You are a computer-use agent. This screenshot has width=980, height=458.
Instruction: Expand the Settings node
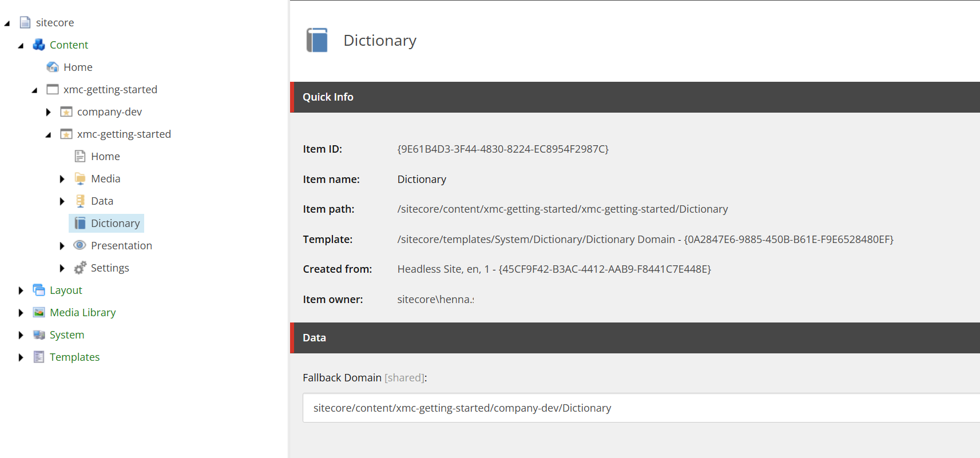[62, 268]
